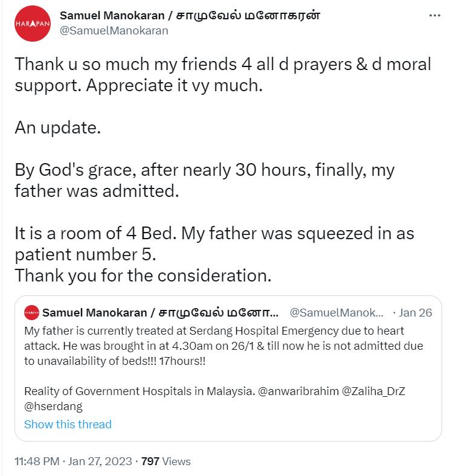
Task: Click the 'patient number 5' text line
Action: [85, 254]
